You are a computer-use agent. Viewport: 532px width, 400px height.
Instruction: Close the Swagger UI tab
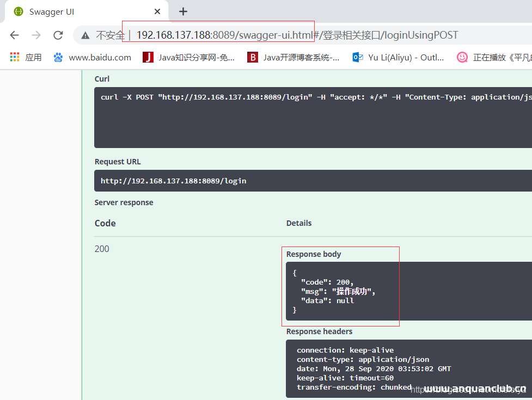[x=157, y=11]
